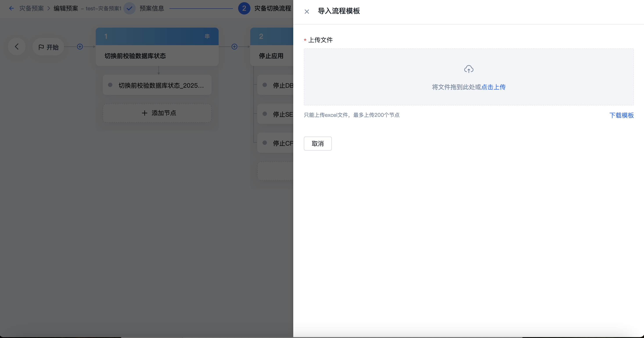Click the back arrow beside 灾备预案

click(x=11, y=9)
